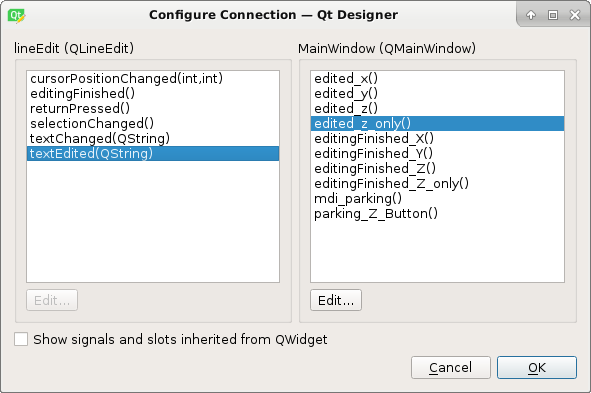The image size is (591, 393).
Task: Choose the edited_x() slot
Action: pos(437,78)
